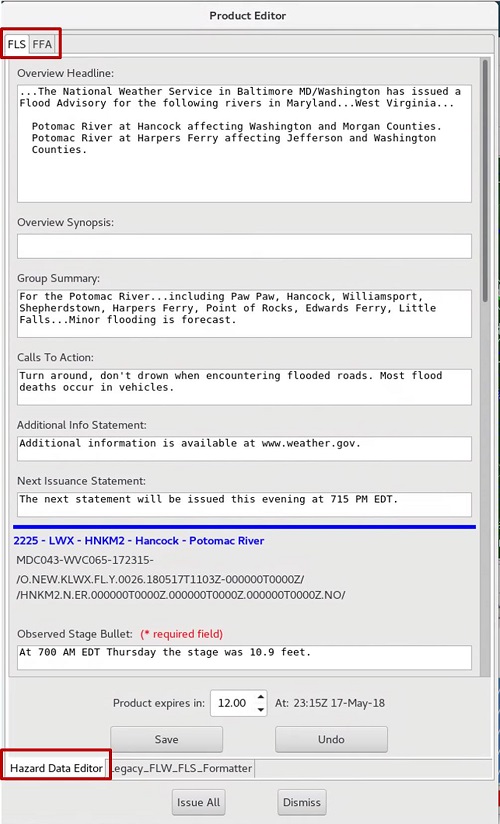The width and height of the screenshot is (500, 824).
Task: Click into the Group Summary text area
Action: 244,314
